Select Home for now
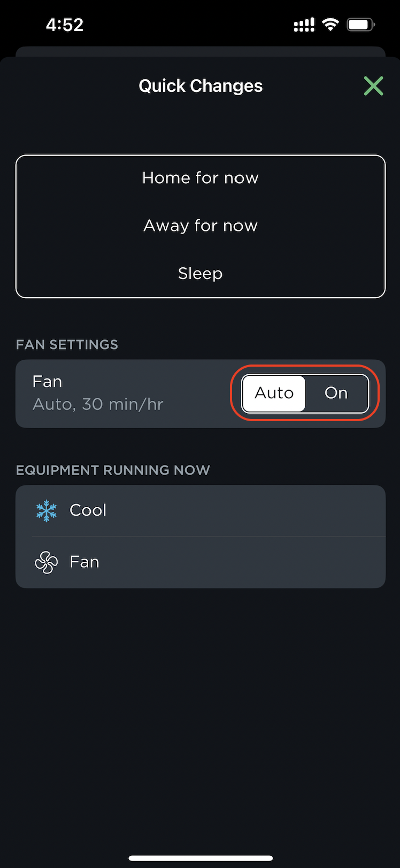 (x=200, y=177)
